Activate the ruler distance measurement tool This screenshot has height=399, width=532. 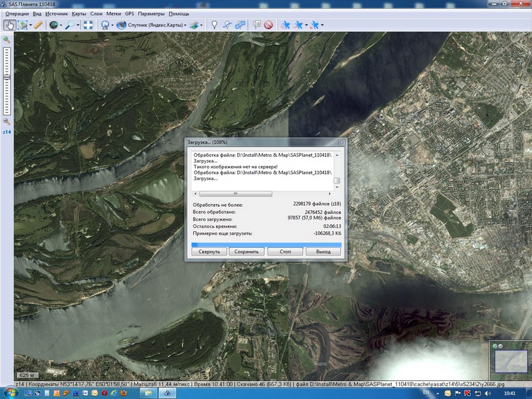38,25
